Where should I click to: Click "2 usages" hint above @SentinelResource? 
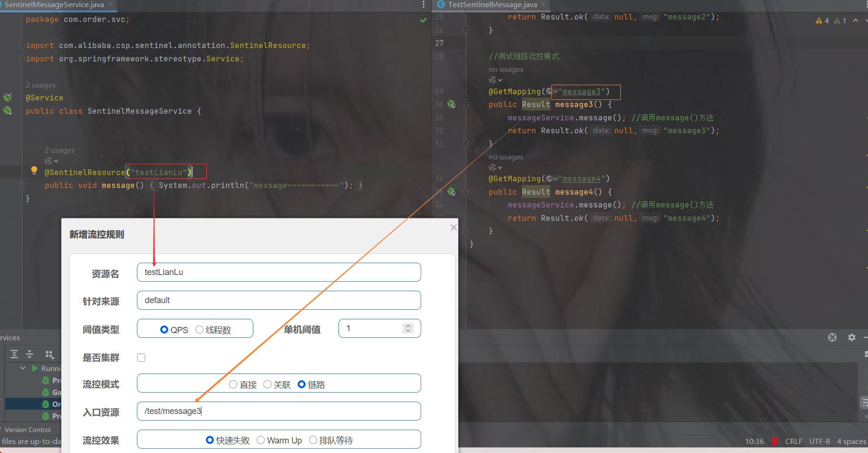click(59, 150)
